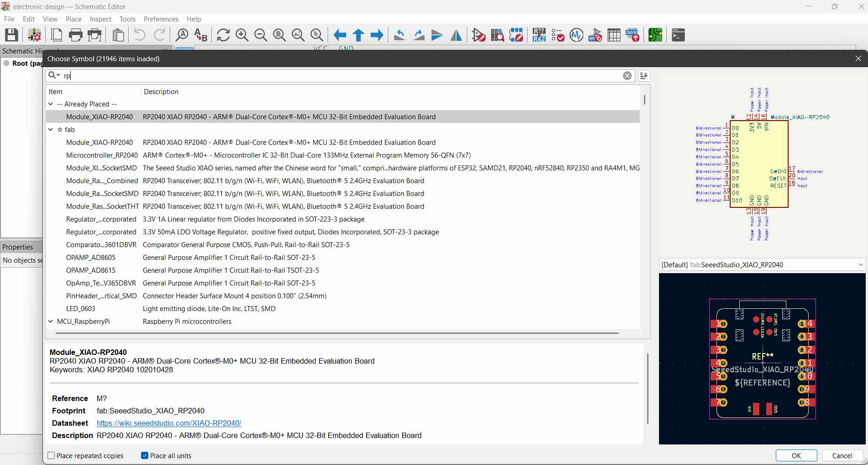Open Schematic Setup gear icon
Viewport: 868px width, 465px height.
[35, 35]
